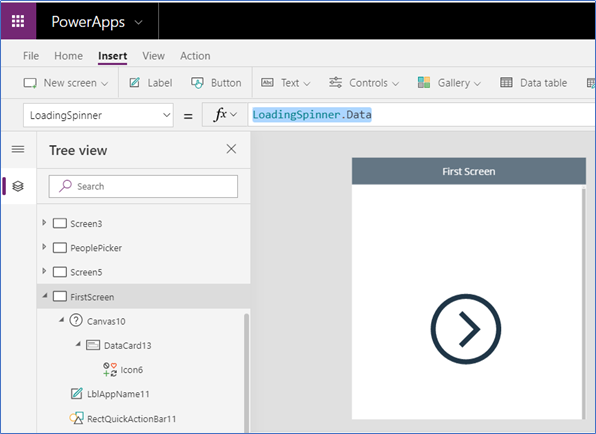The height and width of the screenshot is (434, 596).
Task: Expand the Screen3 tree node
Action: coord(44,223)
